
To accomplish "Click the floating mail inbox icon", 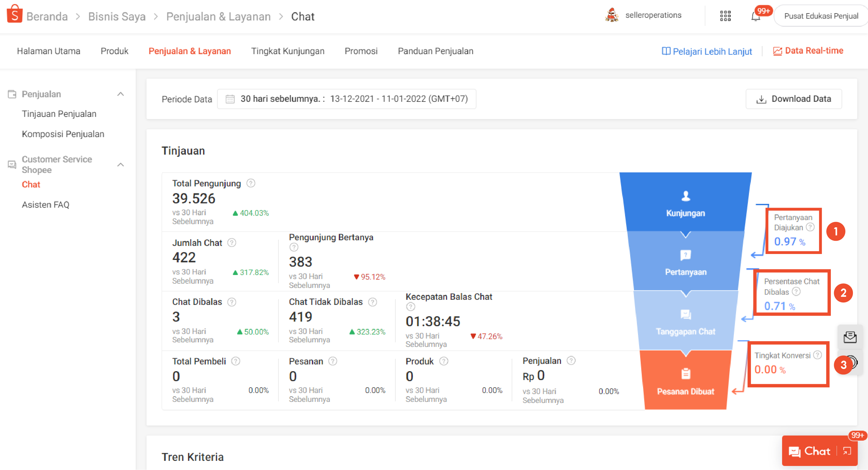I will (x=850, y=337).
